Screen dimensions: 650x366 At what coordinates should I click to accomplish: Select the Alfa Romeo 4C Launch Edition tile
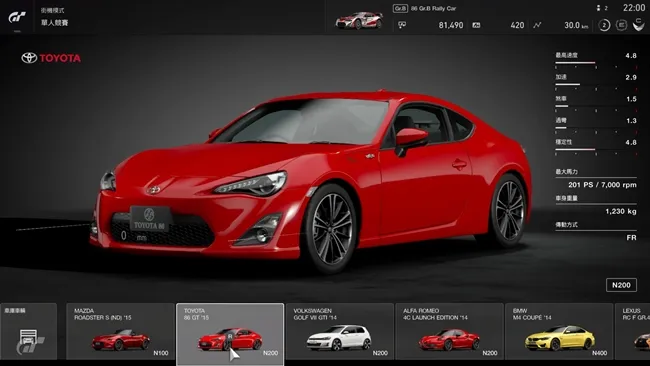(449, 331)
